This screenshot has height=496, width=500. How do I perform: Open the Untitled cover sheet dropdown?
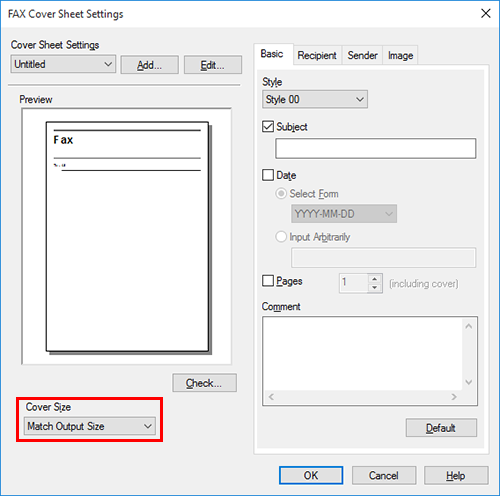pyautogui.click(x=63, y=64)
